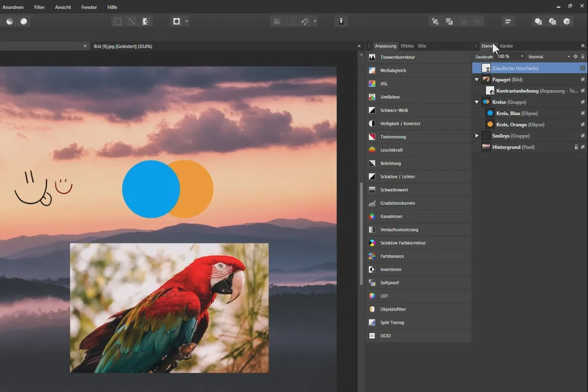Add a Split Toning adjustment

coord(419,322)
